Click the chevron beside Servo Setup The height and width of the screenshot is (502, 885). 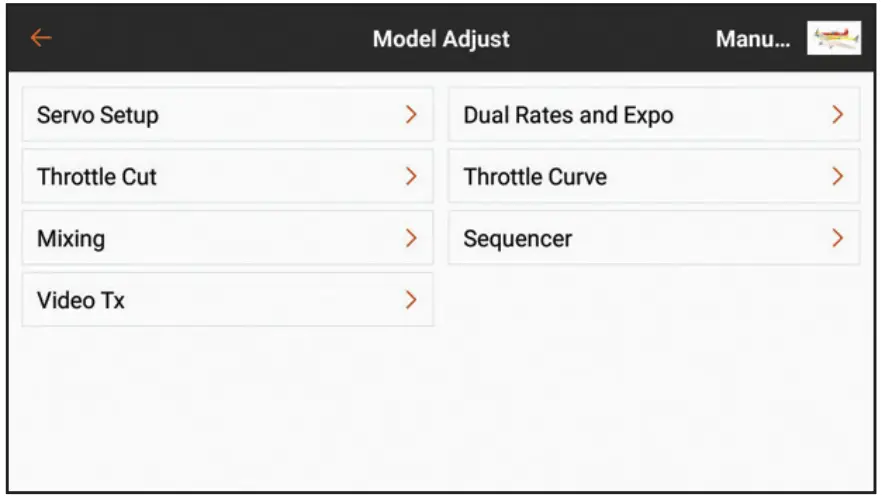(411, 115)
